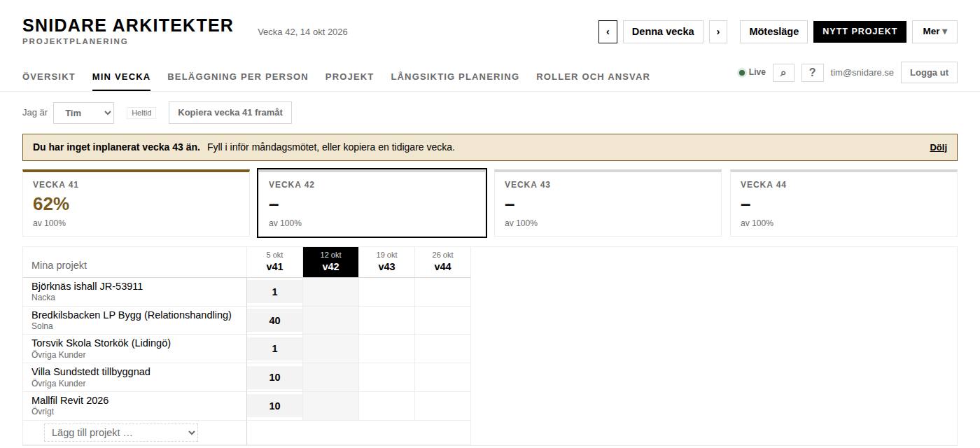Jump to current week with Denna vecka
This screenshot has height=448, width=980.
pos(663,31)
